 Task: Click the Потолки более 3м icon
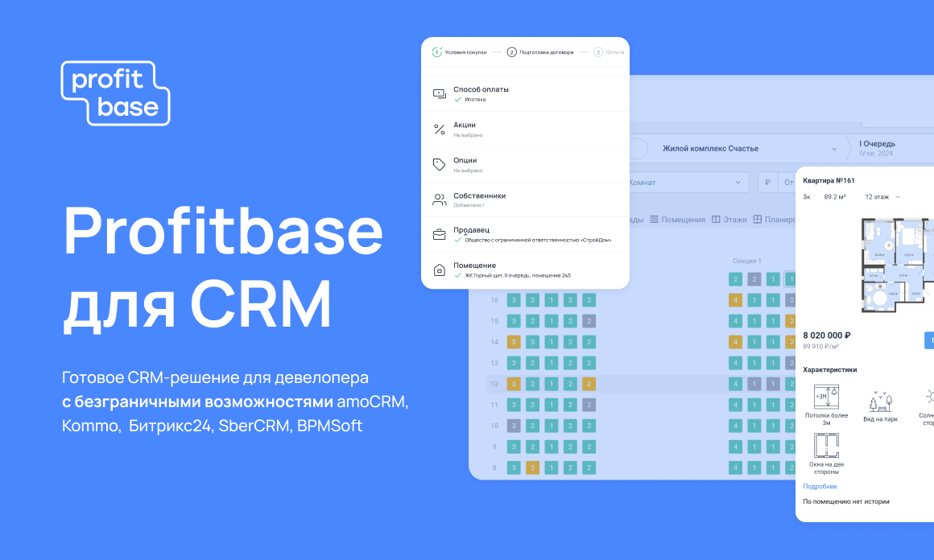tap(826, 396)
